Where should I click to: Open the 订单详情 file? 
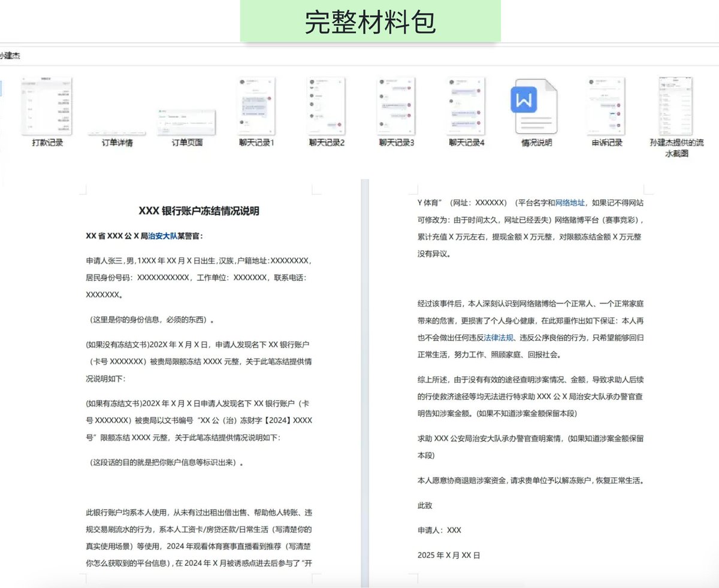[x=116, y=120]
